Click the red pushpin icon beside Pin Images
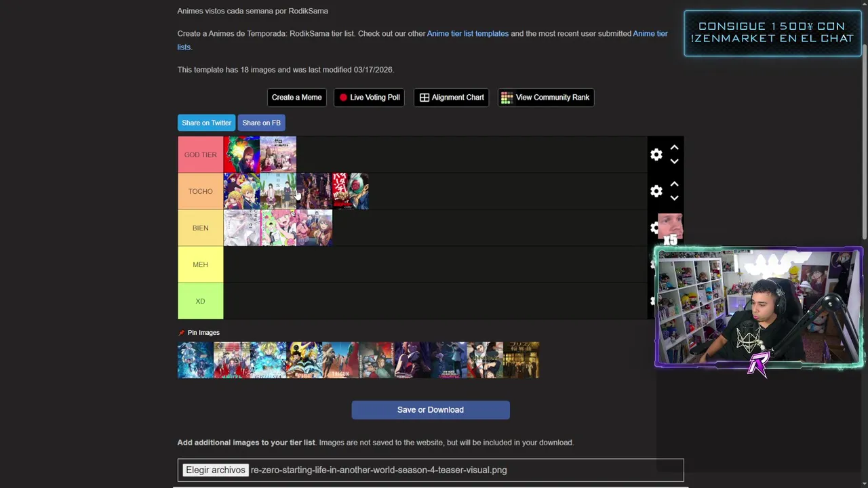Image resolution: width=868 pixels, height=488 pixels. pyautogui.click(x=181, y=333)
